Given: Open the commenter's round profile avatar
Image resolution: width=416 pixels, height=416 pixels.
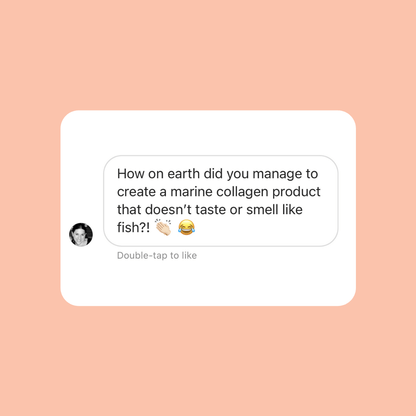Looking at the screenshot, I should [x=81, y=235].
